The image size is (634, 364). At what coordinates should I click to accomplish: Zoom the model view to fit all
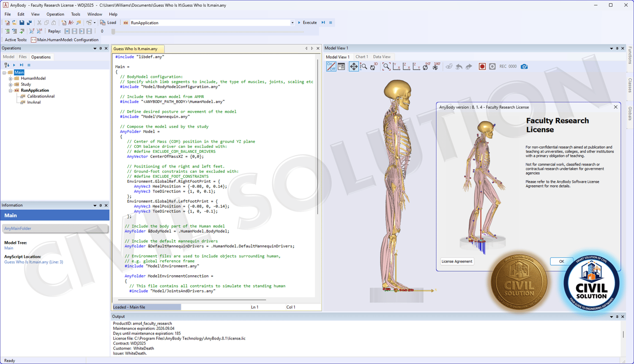click(x=386, y=66)
